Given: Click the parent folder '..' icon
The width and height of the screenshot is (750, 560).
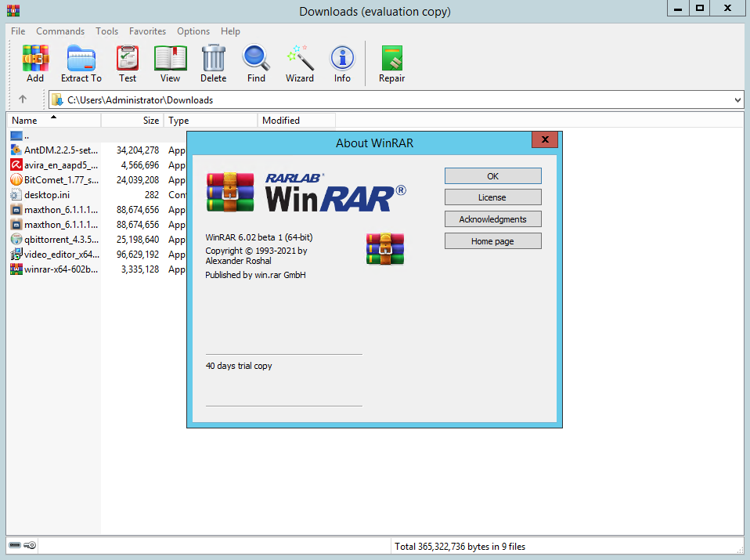Looking at the screenshot, I should pyautogui.click(x=16, y=136).
